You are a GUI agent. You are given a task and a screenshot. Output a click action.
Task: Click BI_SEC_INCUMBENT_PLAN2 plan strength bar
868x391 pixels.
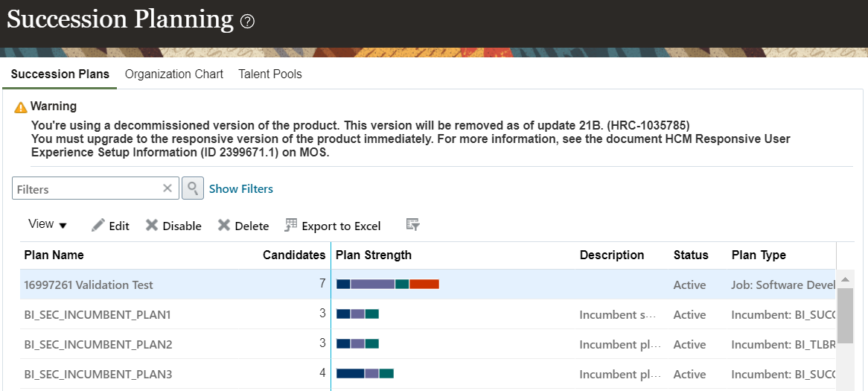pos(357,344)
